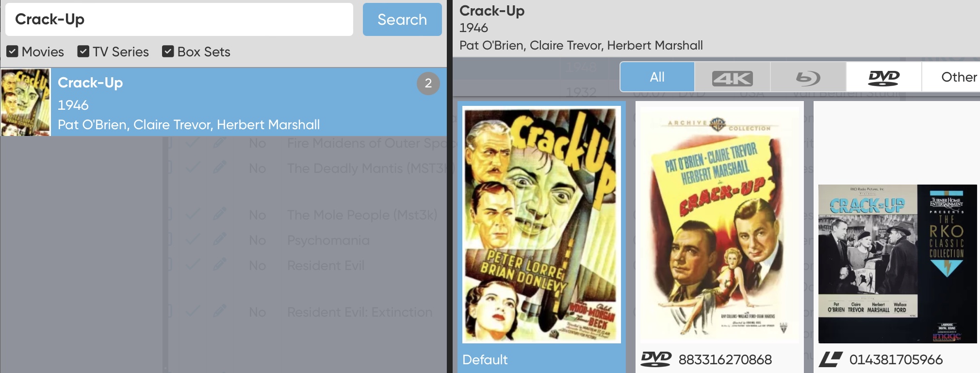Switch to the Other formats tab
Image resolution: width=980 pixels, height=373 pixels.
coord(951,77)
